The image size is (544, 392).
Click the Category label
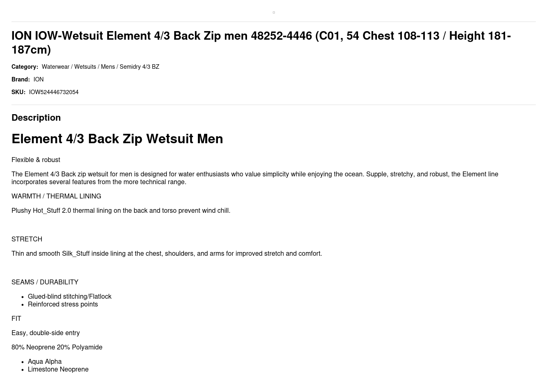[25, 67]
